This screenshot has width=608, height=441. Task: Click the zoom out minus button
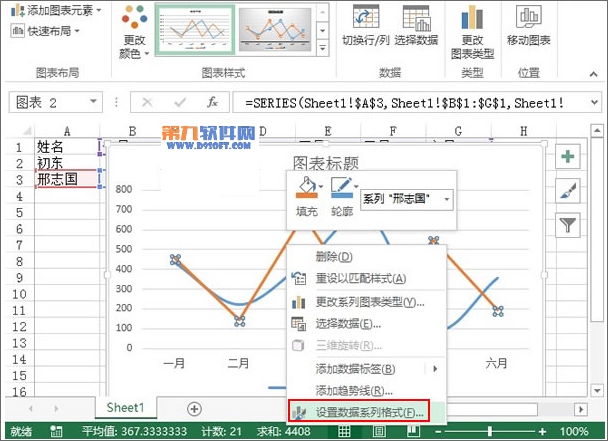(x=438, y=431)
